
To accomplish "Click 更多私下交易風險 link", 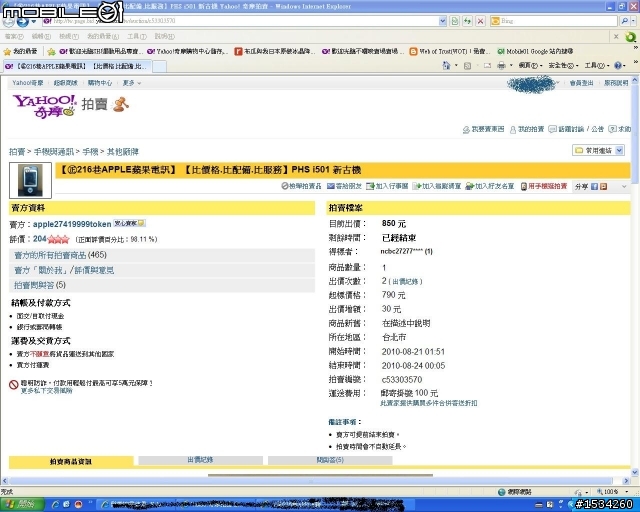I will (x=47, y=391).
